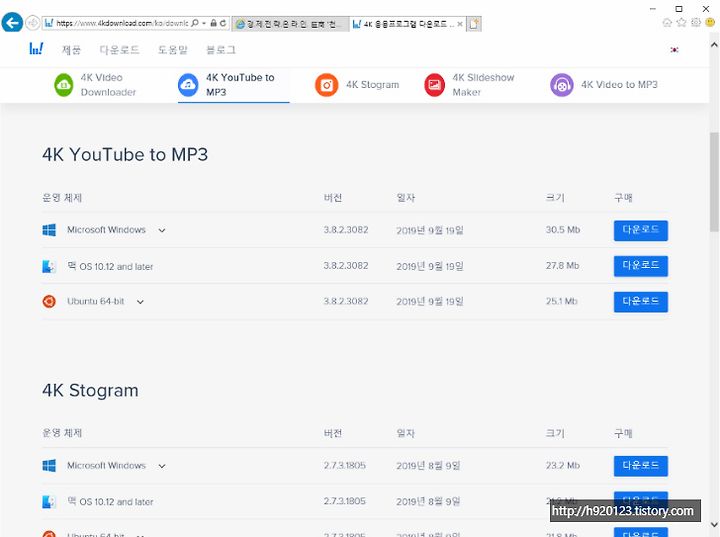The image size is (720, 537).
Task: Open the 도움말 menu
Action: (x=173, y=50)
